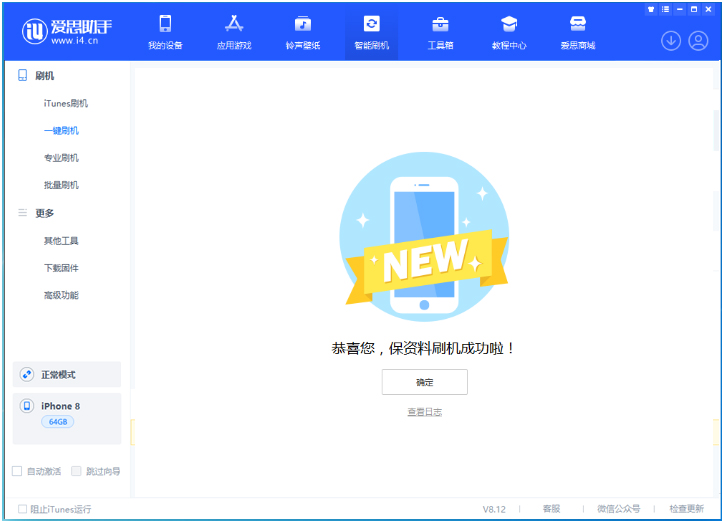Click the 爱思助手 i4 logo
The image size is (724, 523).
(x=66, y=31)
